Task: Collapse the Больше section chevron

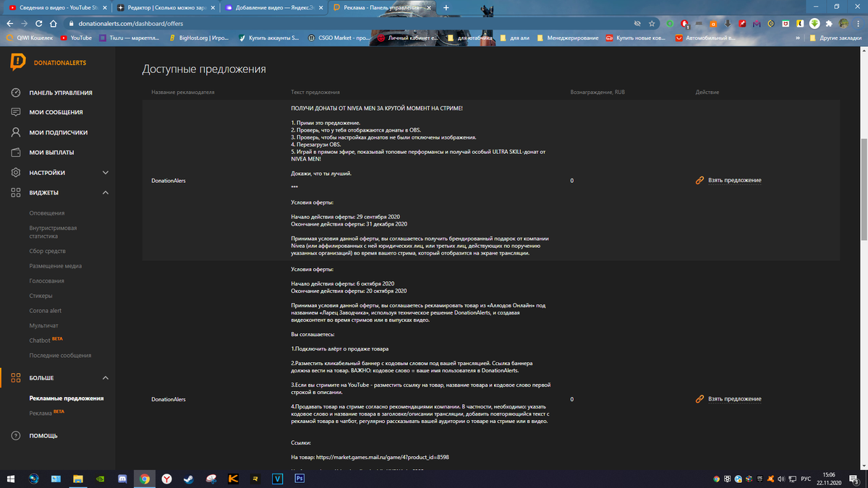Action: [106, 378]
